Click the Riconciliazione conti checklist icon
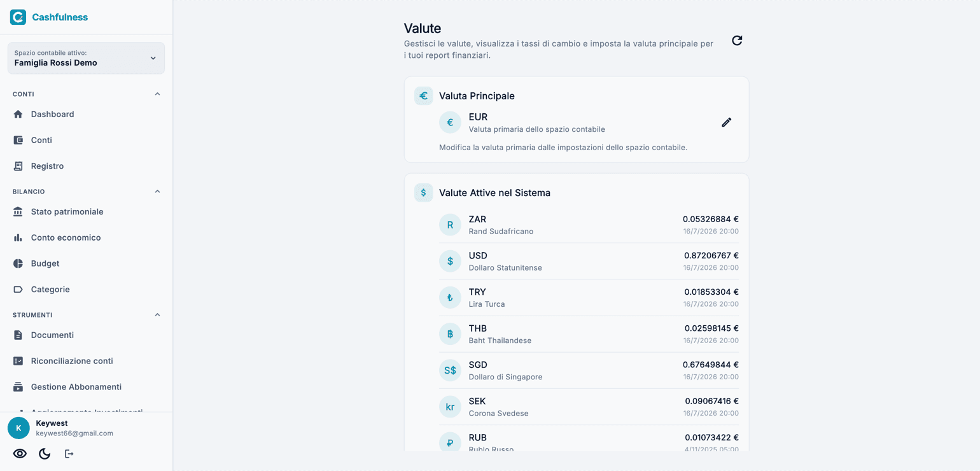The image size is (980, 471). pyautogui.click(x=18, y=361)
